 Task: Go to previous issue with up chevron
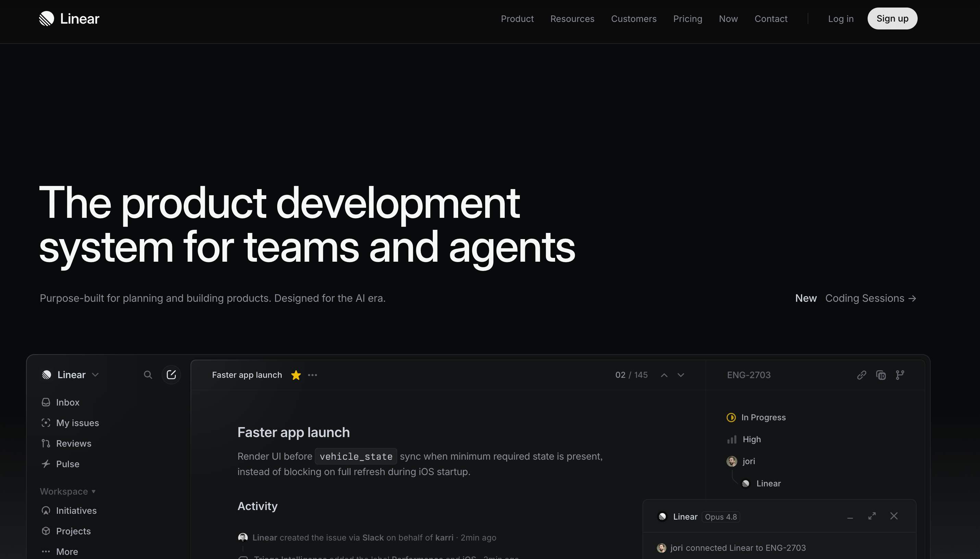point(664,375)
